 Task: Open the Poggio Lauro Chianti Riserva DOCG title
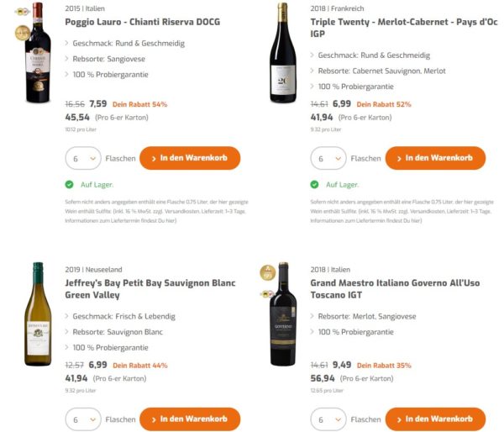pyautogui.click(x=139, y=22)
